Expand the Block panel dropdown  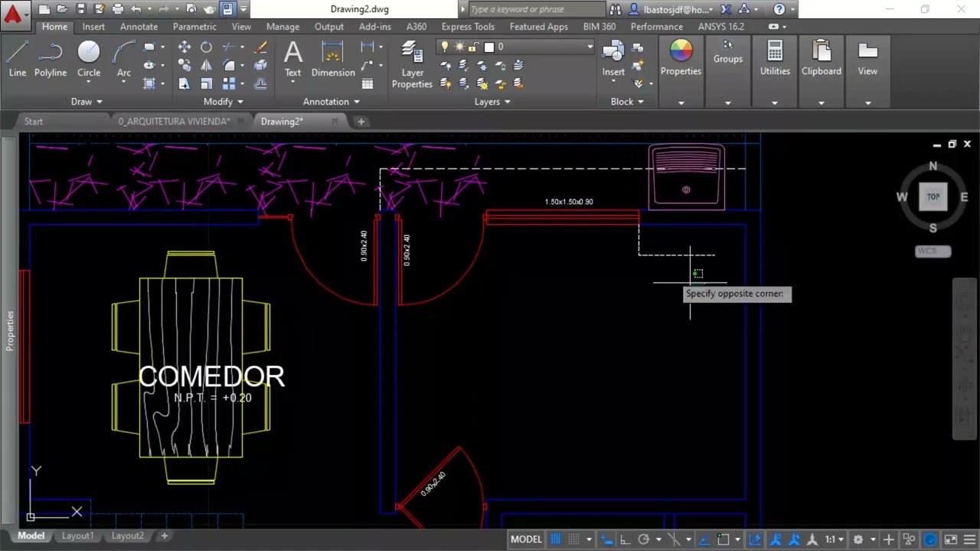coord(627,102)
